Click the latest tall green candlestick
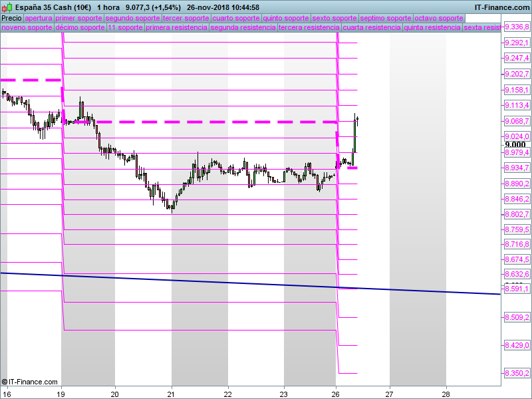Screen dimensions: 532x399 coord(355,136)
